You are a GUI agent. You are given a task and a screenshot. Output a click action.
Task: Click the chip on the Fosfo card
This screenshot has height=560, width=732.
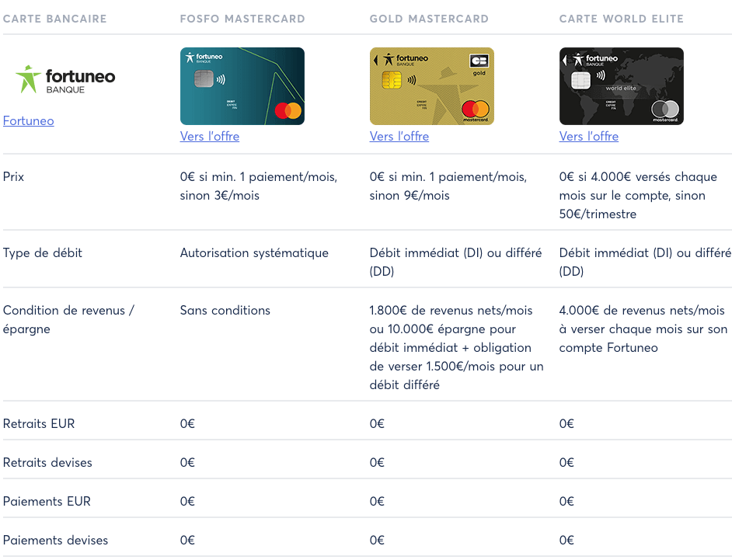204,79
